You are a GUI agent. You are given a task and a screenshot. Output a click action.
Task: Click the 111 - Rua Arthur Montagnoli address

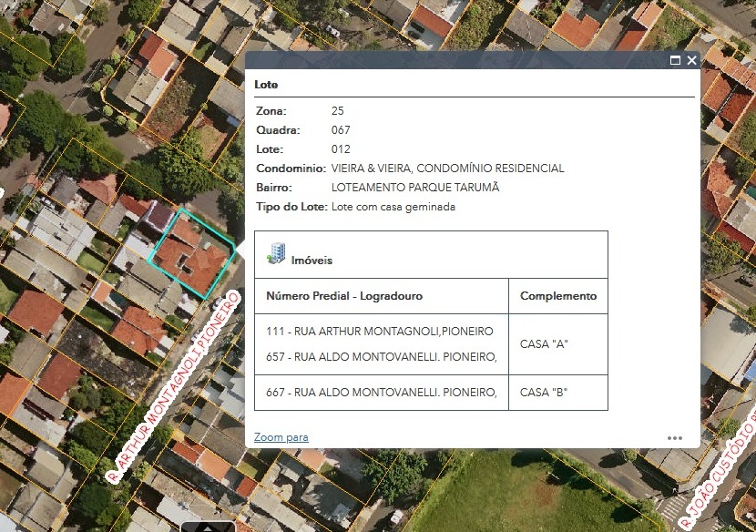[379, 331]
